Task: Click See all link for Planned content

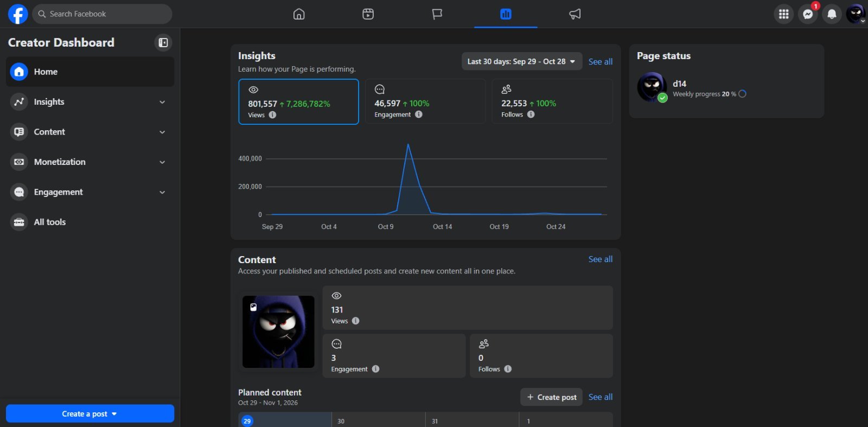Action: (601, 397)
